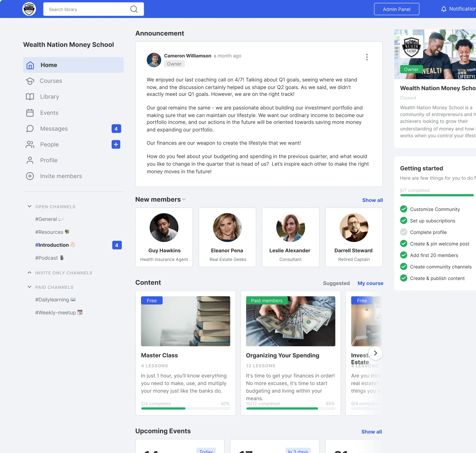Click the Wealth Nation logo in header
This screenshot has height=453, width=476.
pos(29,9)
